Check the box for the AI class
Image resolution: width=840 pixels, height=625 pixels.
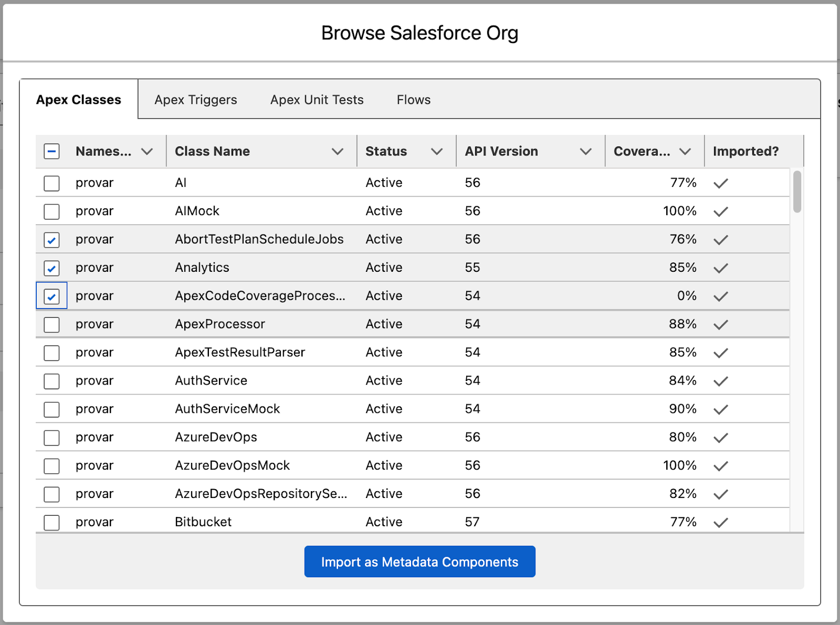click(x=51, y=184)
